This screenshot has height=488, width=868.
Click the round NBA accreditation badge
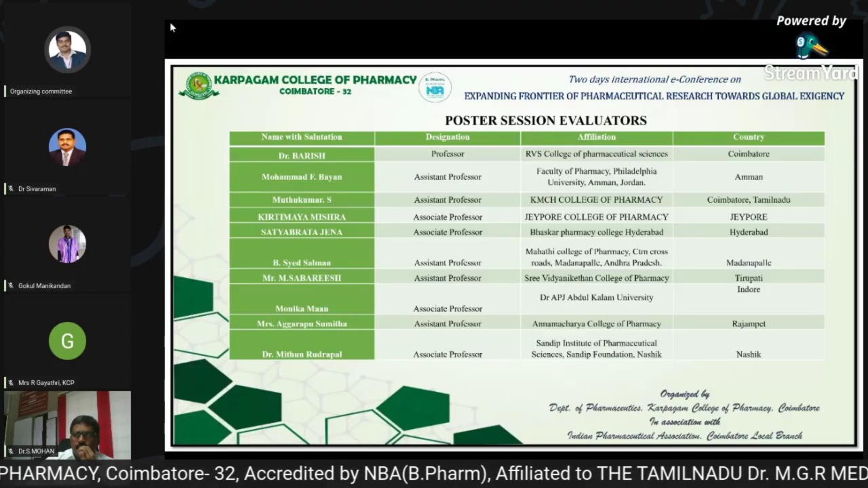tap(435, 87)
